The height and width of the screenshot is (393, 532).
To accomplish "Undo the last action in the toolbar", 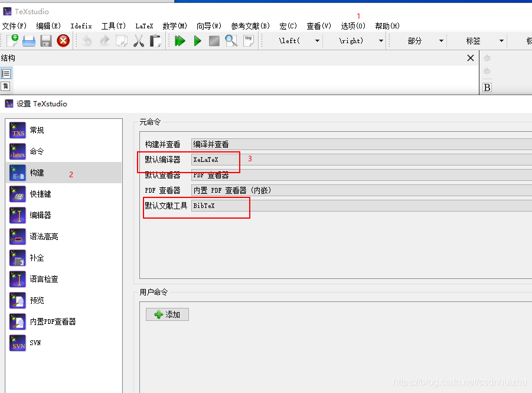I will click(x=87, y=41).
